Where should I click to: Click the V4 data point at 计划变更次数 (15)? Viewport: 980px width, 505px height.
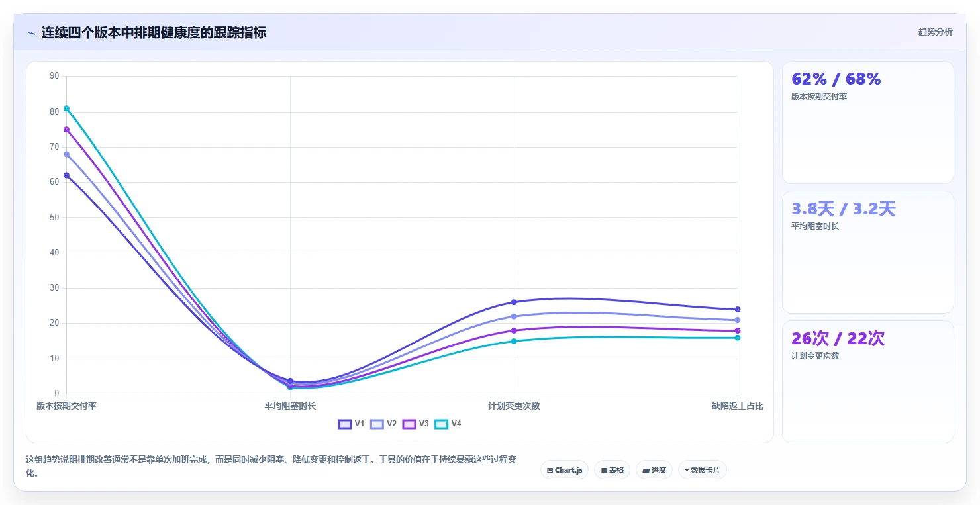click(x=514, y=341)
